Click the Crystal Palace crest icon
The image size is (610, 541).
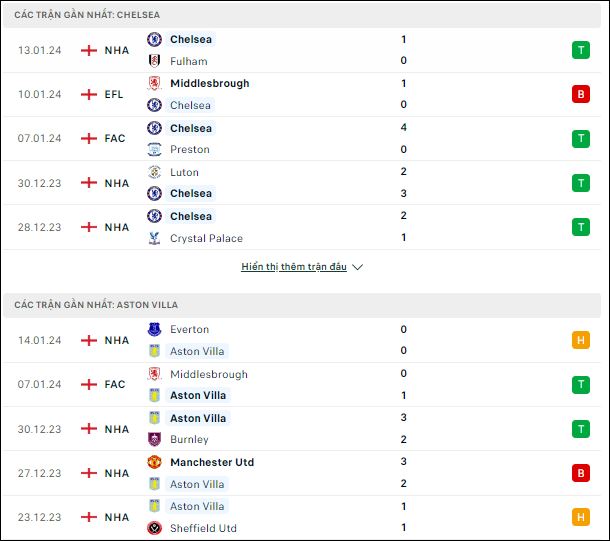click(154, 238)
